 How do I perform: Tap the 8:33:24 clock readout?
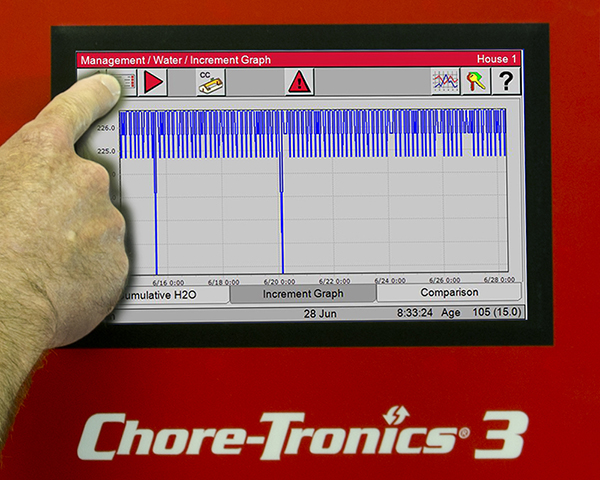pos(415,313)
